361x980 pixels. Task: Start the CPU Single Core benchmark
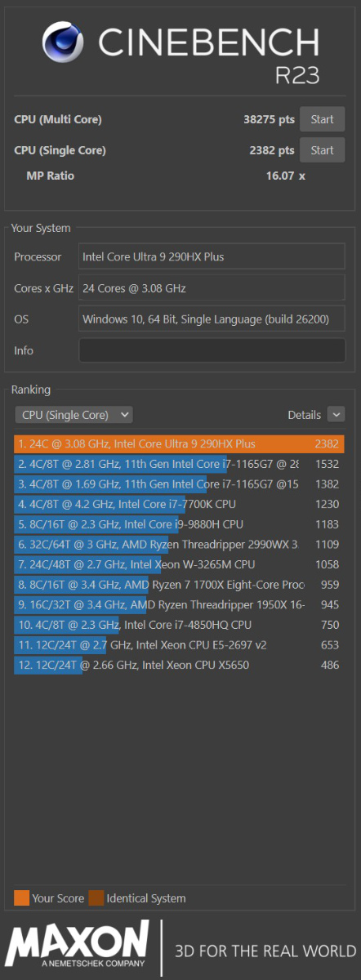point(322,150)
